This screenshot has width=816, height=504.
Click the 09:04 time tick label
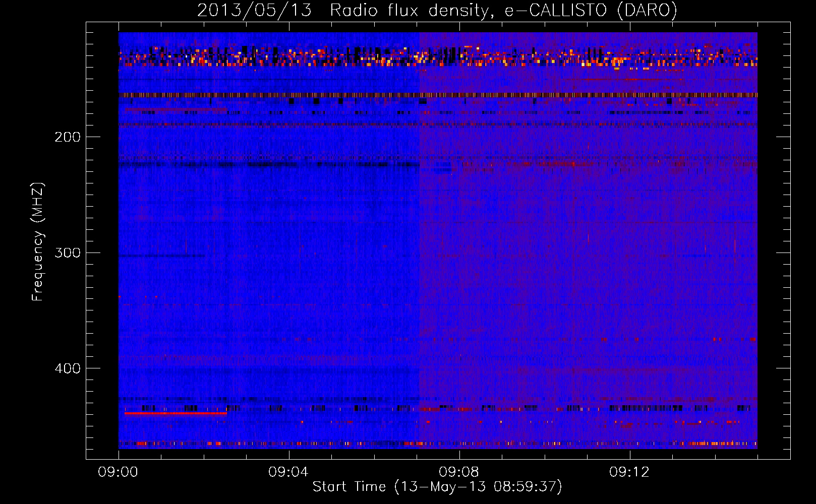(288, 472)
